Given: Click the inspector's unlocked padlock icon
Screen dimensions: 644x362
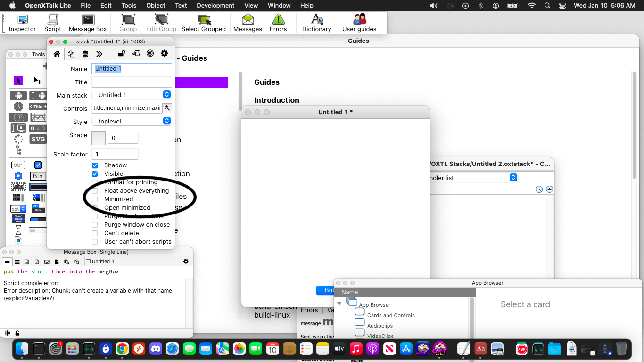Looking at the screenshot, I should (122, 54).
